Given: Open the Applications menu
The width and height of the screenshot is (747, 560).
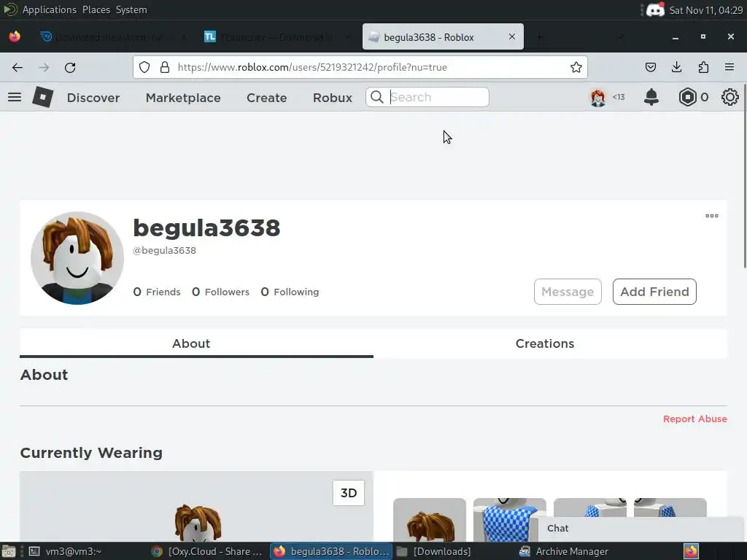Looking at the screenshot, I should tap(49, 9).
